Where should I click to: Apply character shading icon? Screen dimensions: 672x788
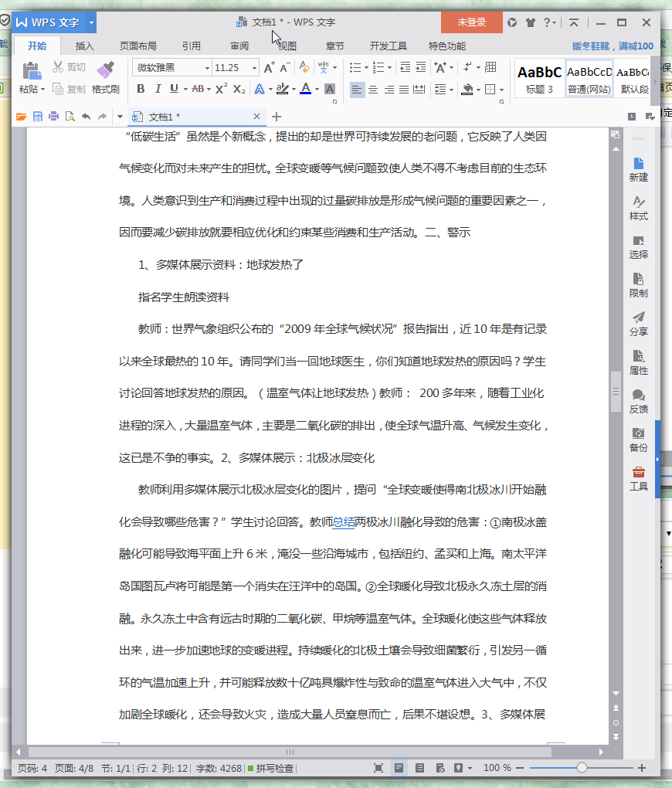click(330, 89)
